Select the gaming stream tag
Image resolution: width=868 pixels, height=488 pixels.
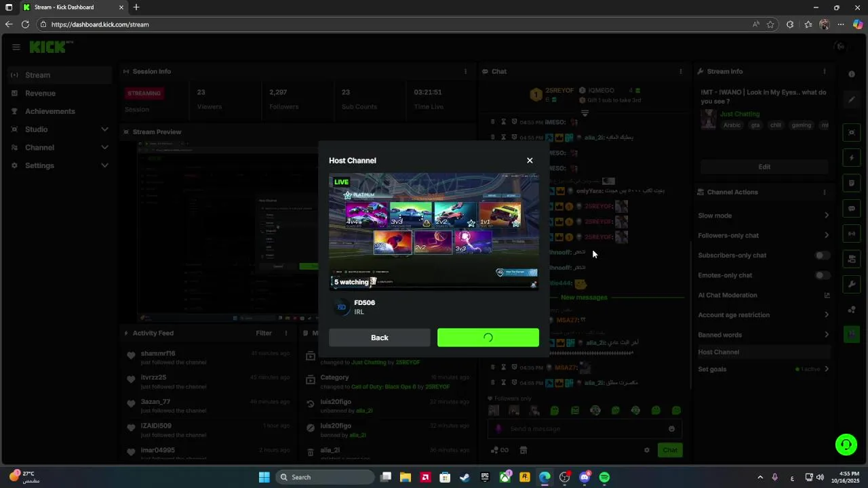[x=801, y=125]
